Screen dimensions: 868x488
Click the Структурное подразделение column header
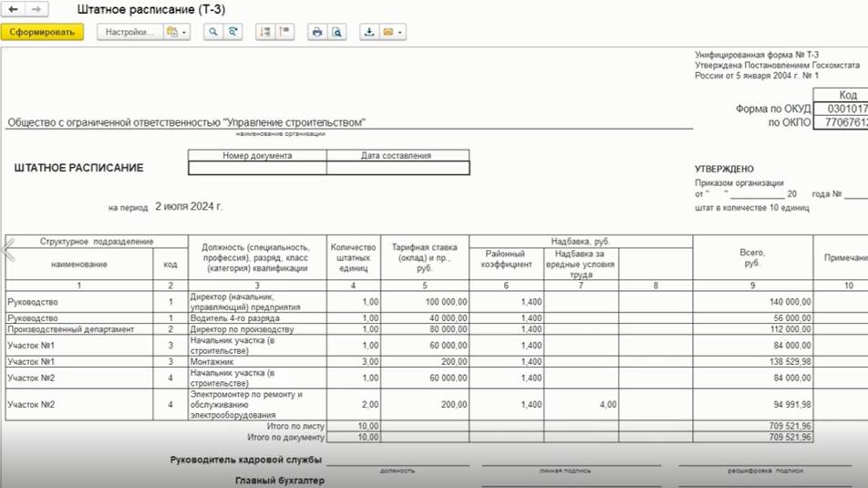97,242
